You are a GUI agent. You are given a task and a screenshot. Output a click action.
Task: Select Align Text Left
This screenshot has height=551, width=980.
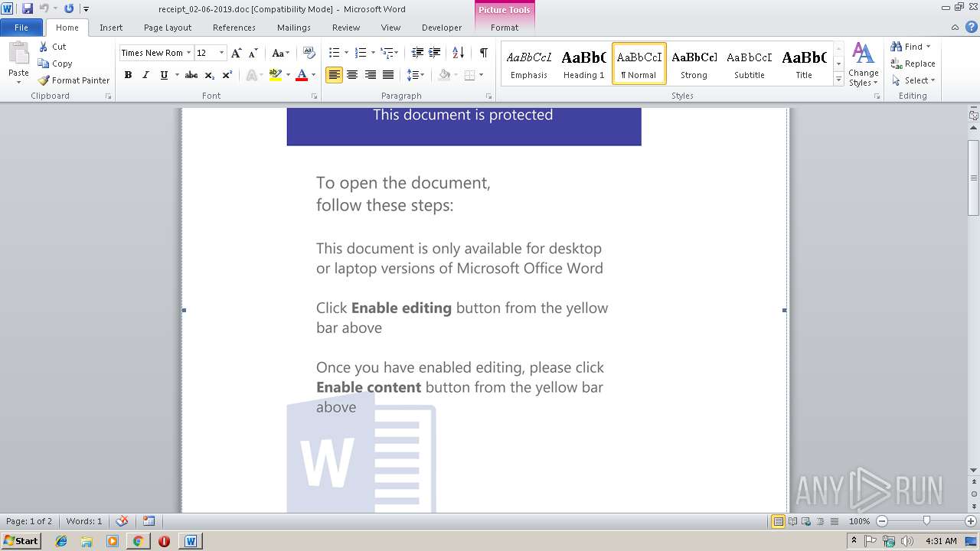pos(334,75)
